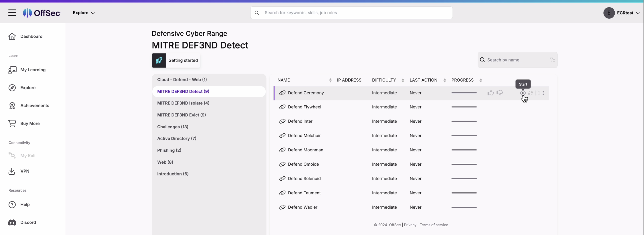Screen dimensions: 644x235
Task: Open VPN download in sidebar
Action: (25, 171)
